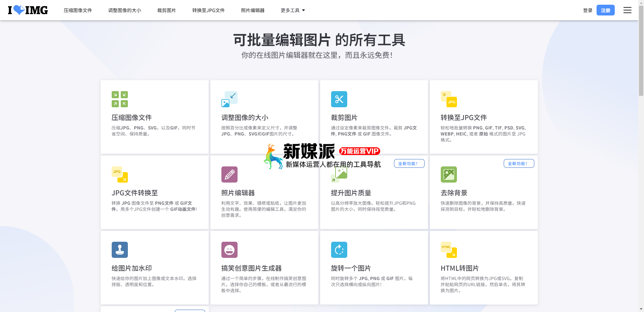This screenshot has height=312, width=644.
Task: Open the HTML转图片 card title
Action: tap(460, 268)
